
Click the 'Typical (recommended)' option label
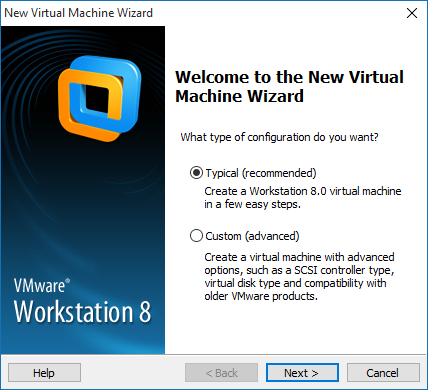coord(261,173)
